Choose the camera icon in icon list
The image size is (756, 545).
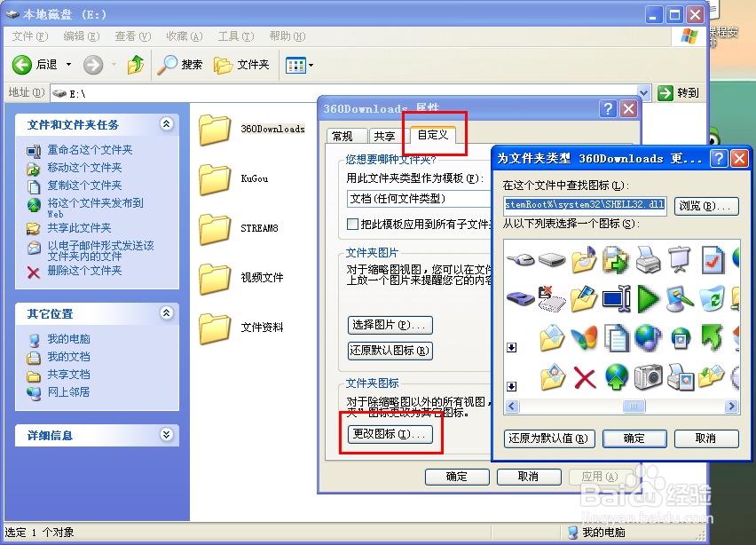(648, 376)
